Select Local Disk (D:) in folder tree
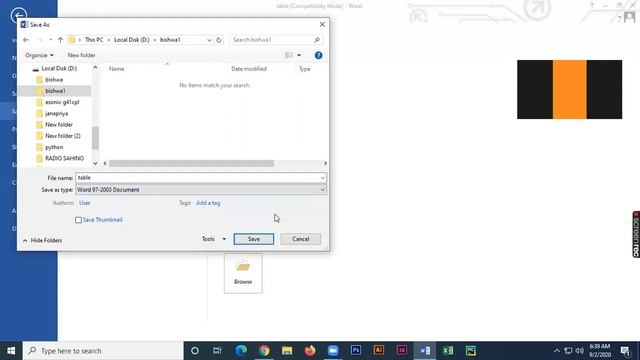Viewport: 640px width, 360px height. point(59,69)
